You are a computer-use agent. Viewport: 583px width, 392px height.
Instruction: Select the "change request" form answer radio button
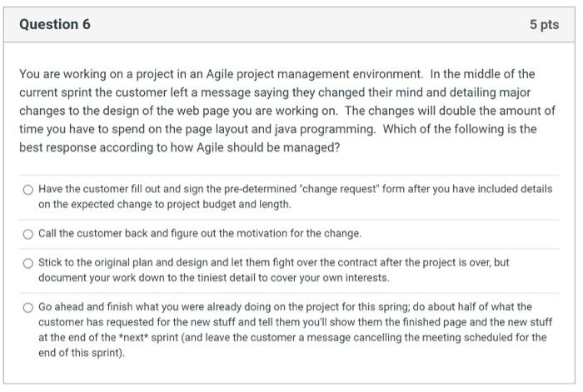coord(28,190)
